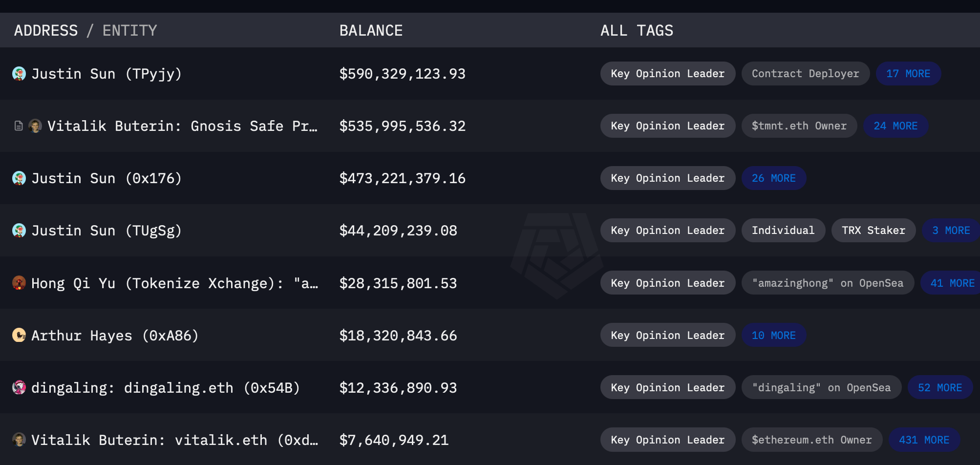This screenshot has height=465, width=980.
Task: Click the Vitalik Buterin Gnosis Safe avatar
Action: (35, 126)
